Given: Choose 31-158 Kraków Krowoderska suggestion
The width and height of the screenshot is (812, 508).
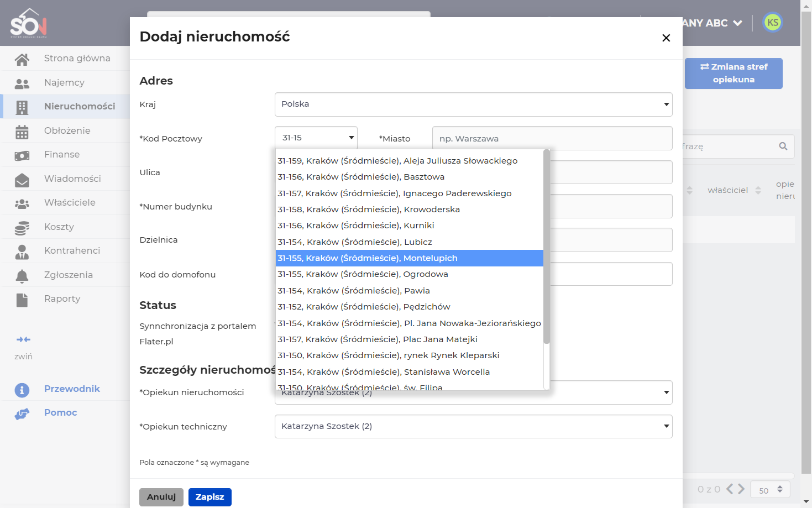Looking at the screenshot, I should [x=410, y=210].
